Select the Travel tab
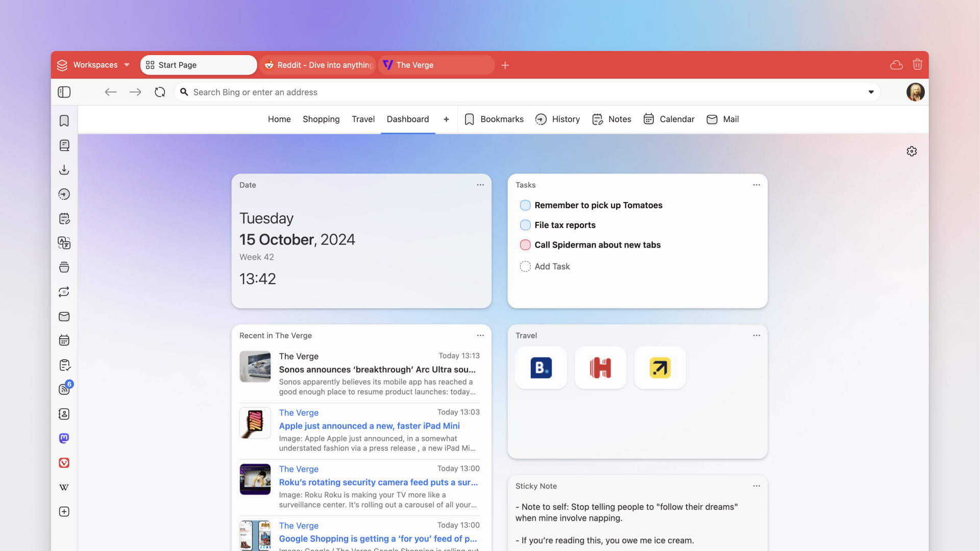 pos(363,119)
